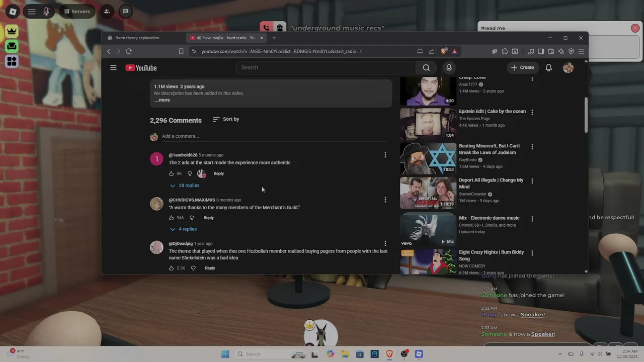Image resolution: width=644 pixels, height=362 pixels.
Task: Reply to the @CHVDICVS.MAXIMVS comment
Action: 208,218
